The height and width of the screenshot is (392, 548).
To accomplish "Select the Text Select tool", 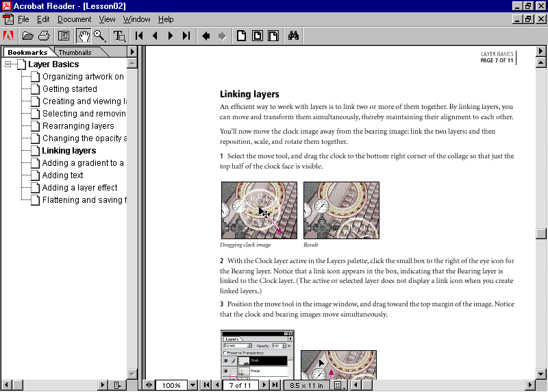I will pyautogui.click(x=119, y=36).
